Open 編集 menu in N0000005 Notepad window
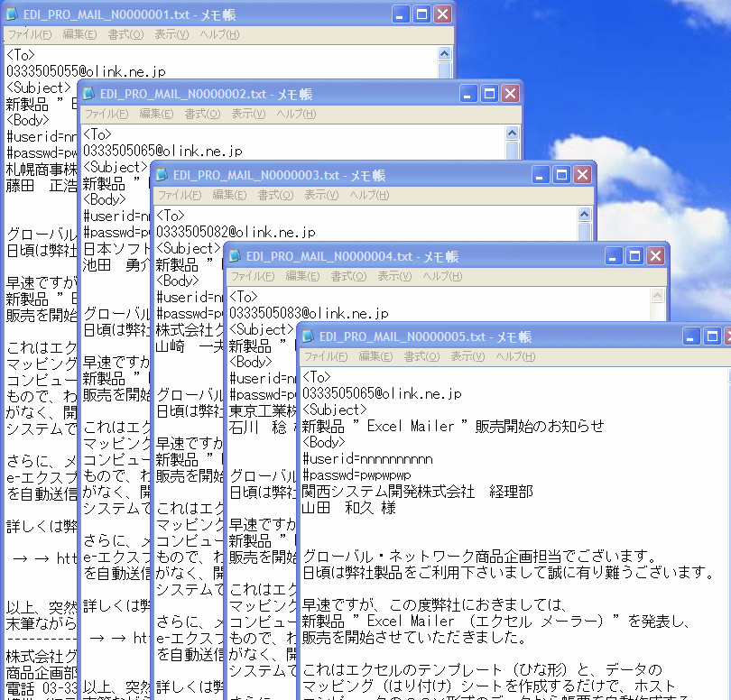 click(x=375, y=356)
